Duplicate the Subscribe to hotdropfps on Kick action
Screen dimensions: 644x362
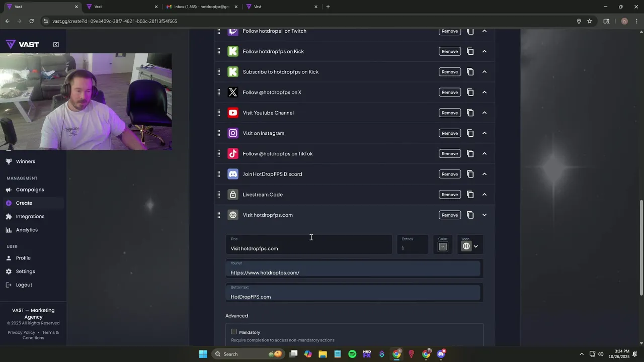coord(470,72)
